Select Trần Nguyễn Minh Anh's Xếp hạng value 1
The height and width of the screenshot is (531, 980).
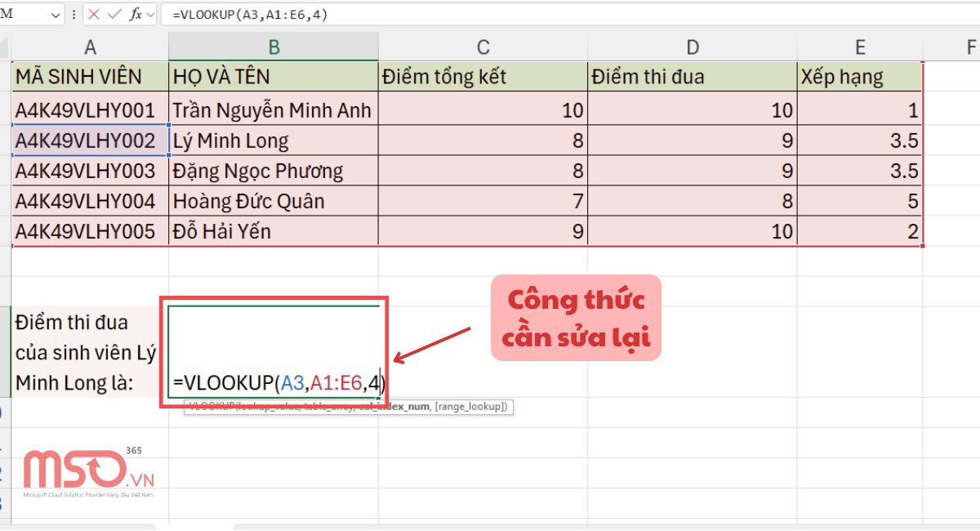[x=860, y=109]
